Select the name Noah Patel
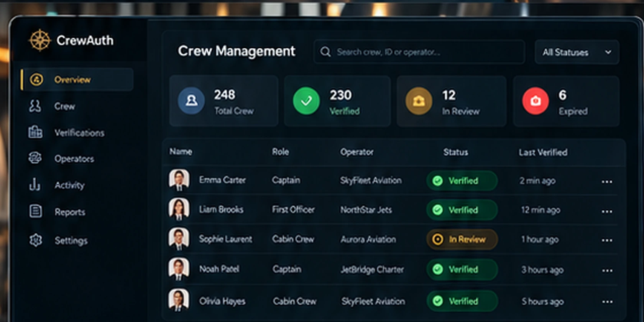This screenshot has height=322, width=644. [x=219, y=269]
